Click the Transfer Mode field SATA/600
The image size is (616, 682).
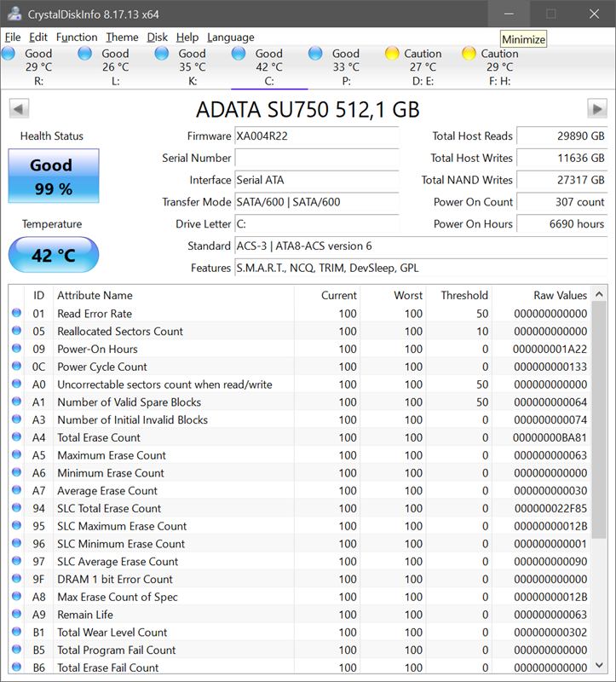tap(316, 202)
